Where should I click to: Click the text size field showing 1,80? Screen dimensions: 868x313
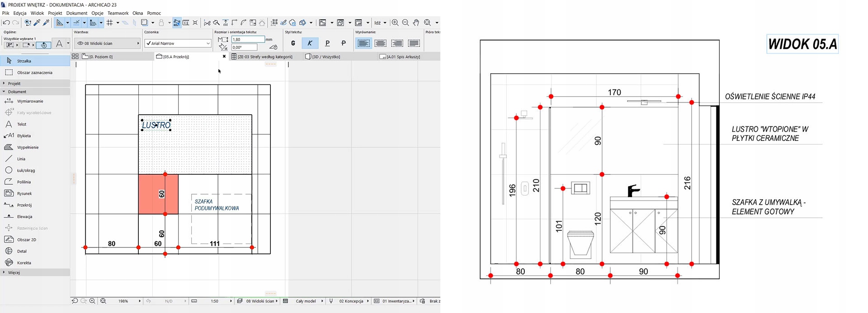[247, 40]
